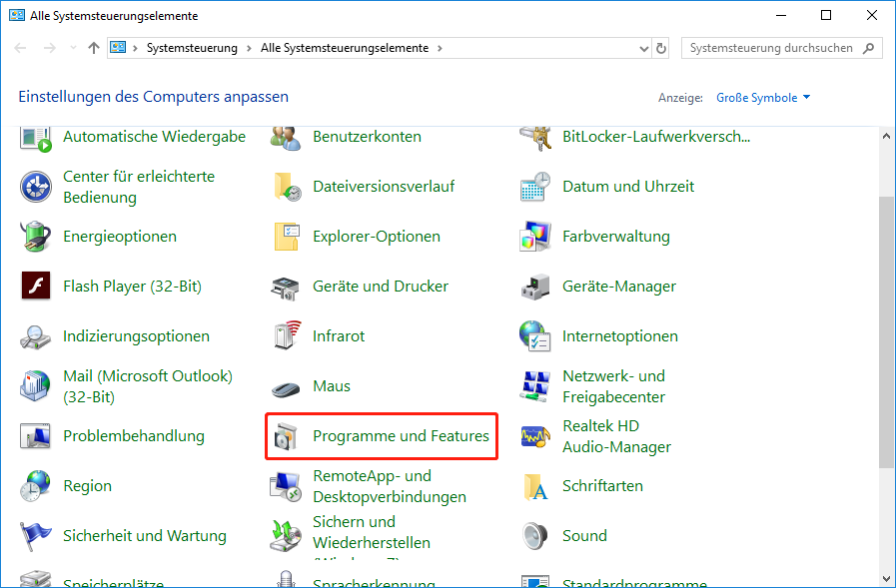The height and width of the screenshot is (588, 896).
Task: Expand chevron after Systemsteuerung breadcrumb
Action: (x=249, y=49)
